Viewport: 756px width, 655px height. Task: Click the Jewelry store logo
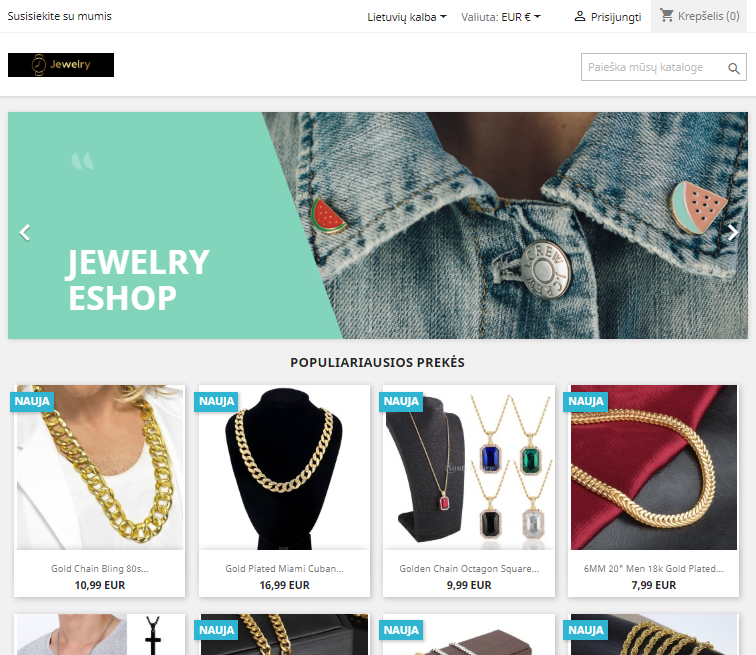61,65
